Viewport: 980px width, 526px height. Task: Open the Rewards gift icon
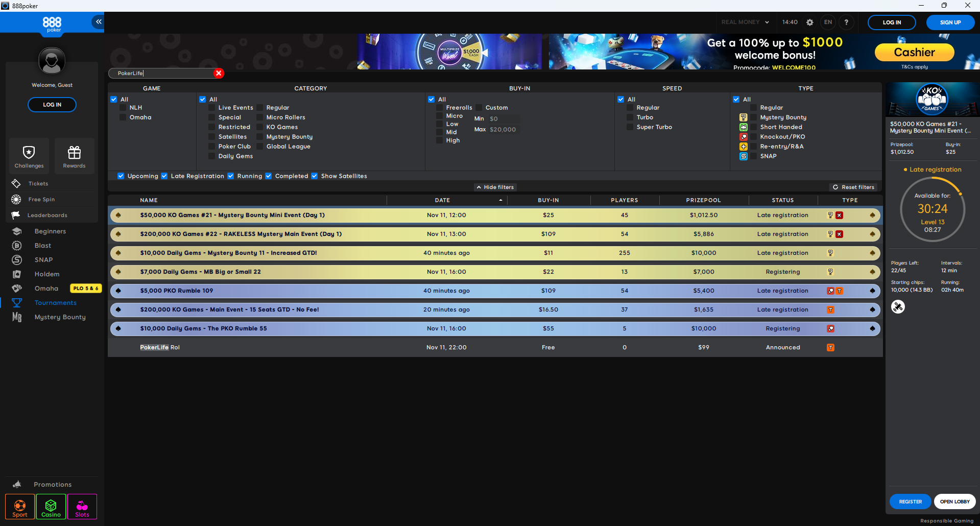75,151
